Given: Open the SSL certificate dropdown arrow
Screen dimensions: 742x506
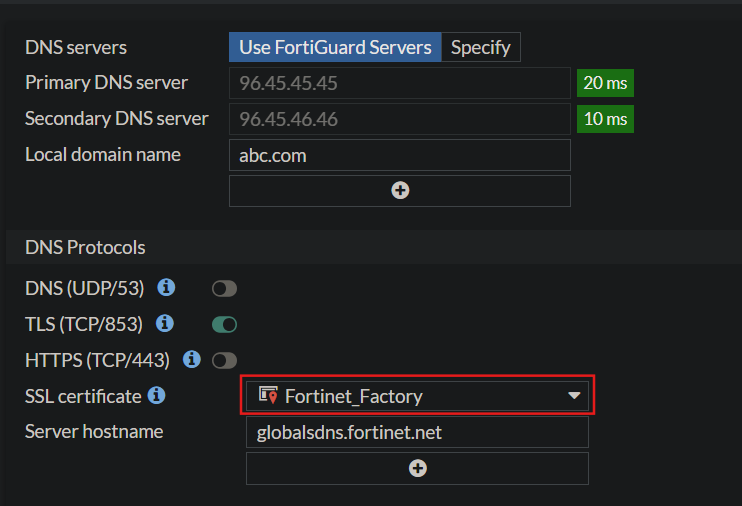Looking at the screenshot, I should [574, 396].
